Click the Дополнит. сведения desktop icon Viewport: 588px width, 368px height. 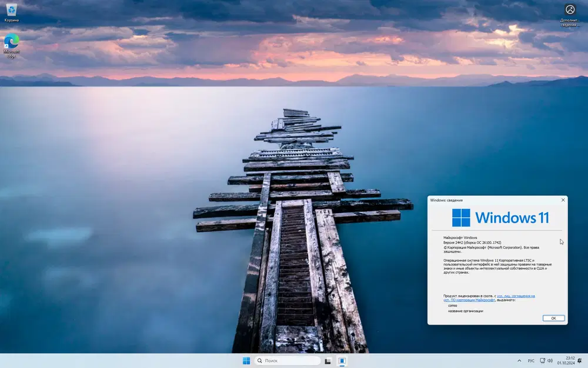[570, 11]
